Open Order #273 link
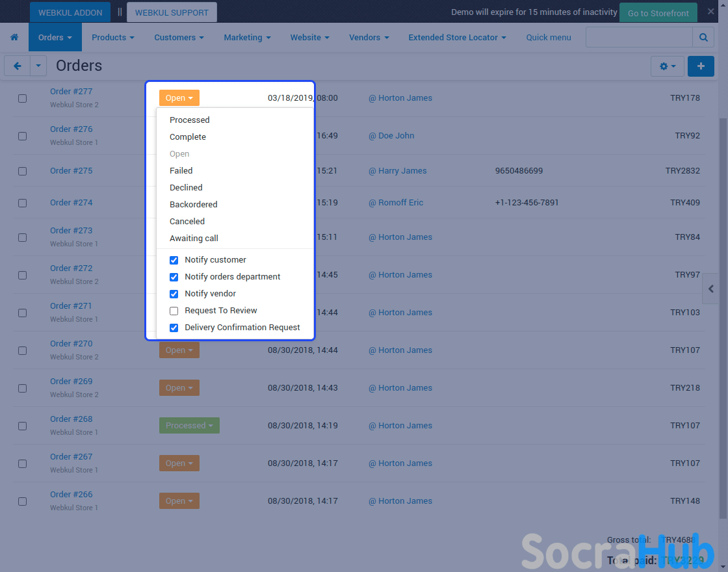 click(71, 231)
